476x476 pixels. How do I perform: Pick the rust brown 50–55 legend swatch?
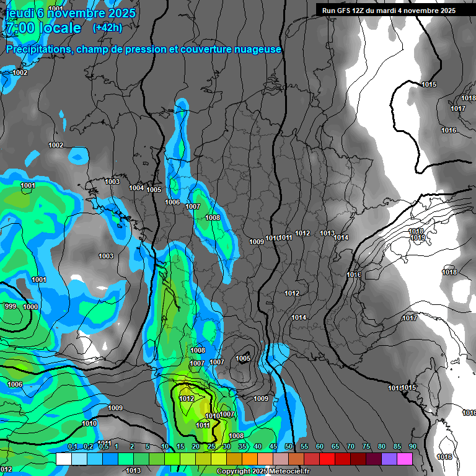pyautogui.click(x=296, y=459)
